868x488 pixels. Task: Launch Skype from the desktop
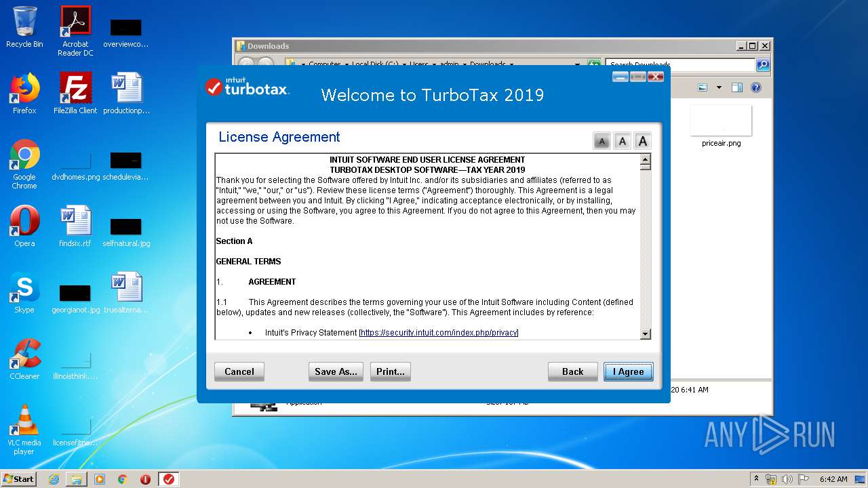pos(24,293)
